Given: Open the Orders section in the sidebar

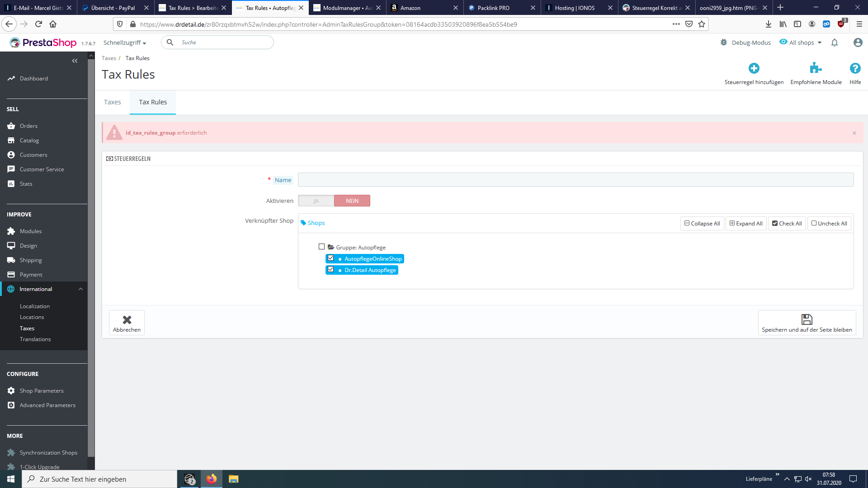Looking at the screenshot, I should (28, 126).
